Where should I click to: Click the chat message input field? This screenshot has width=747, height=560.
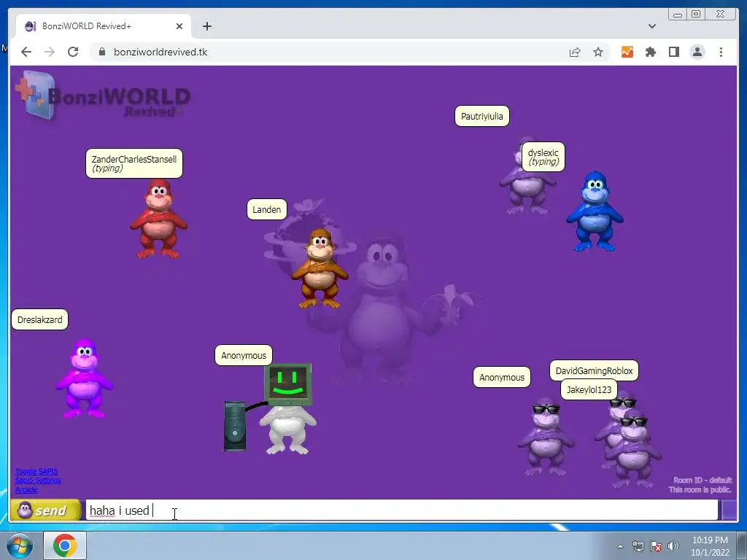pyautogui.click(x=401, y=510)
